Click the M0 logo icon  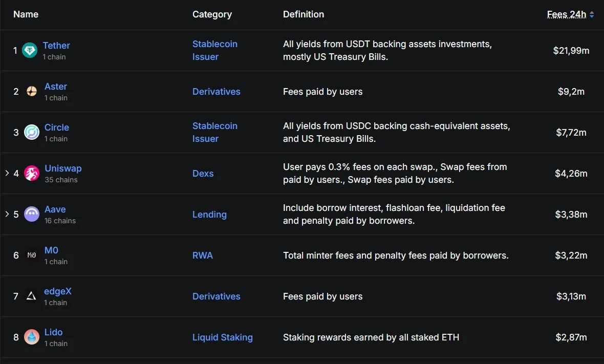coord(32,255)
